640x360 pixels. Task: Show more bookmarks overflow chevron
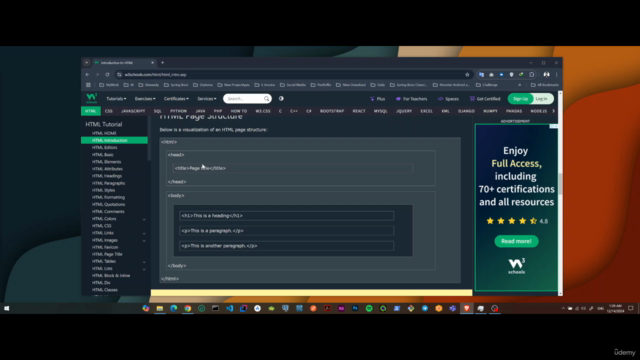click(x=520, y=85)
